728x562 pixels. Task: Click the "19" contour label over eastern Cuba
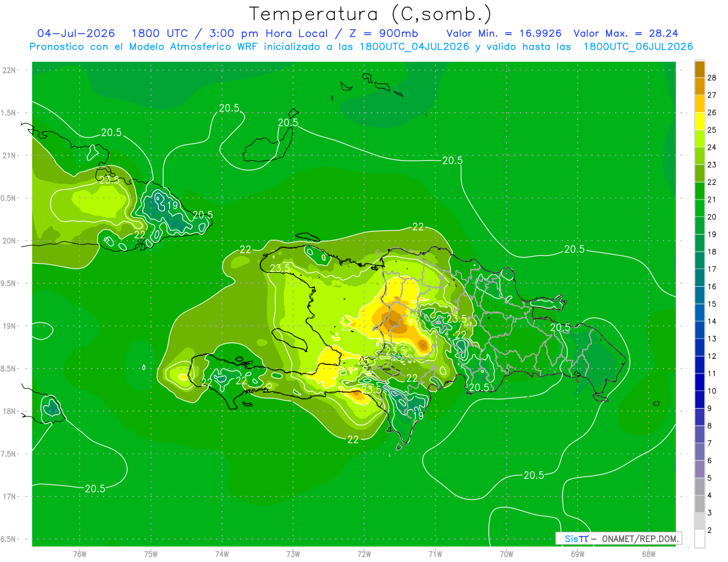pyautogui.click(x=172, y=206)
